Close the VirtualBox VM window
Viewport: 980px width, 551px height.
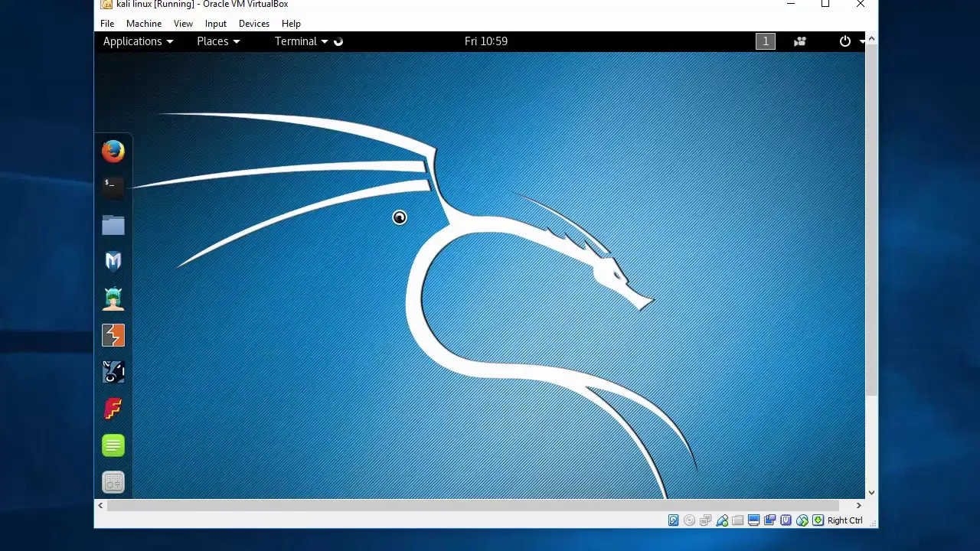click(861, 5)
